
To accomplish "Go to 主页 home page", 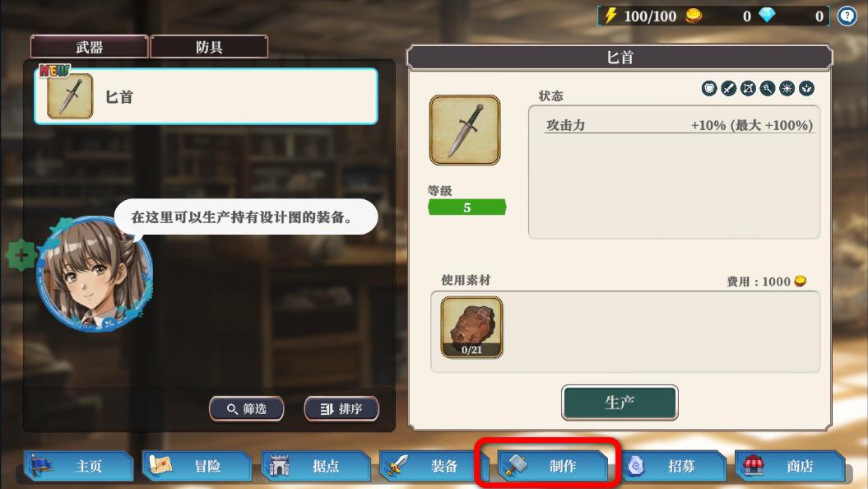I will (x=79, y=466).
